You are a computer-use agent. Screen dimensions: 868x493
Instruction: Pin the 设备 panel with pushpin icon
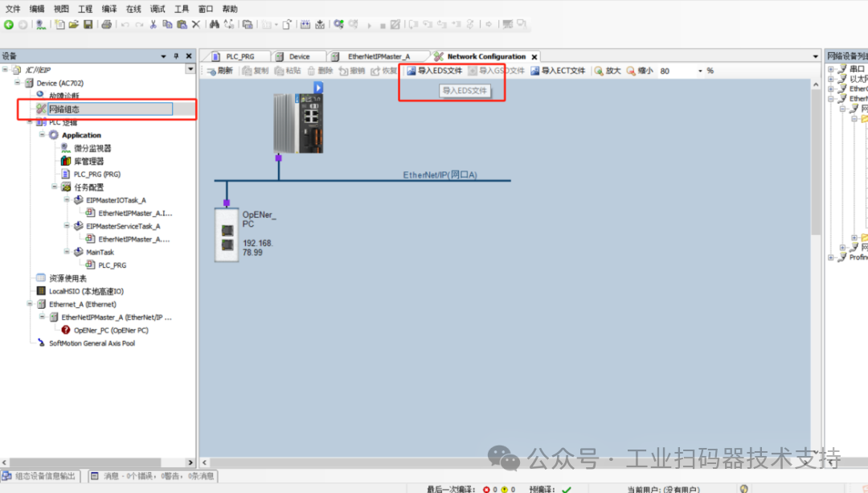coord(176,56)
